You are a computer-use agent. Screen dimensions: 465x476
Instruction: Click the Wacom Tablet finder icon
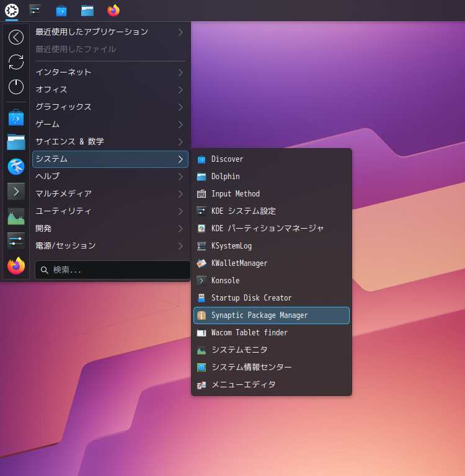coord(201,333)
